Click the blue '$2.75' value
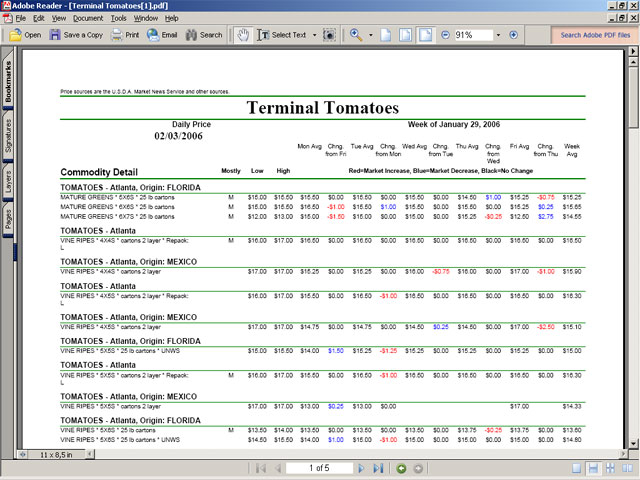The image size is (640, 480). point(545,217)
